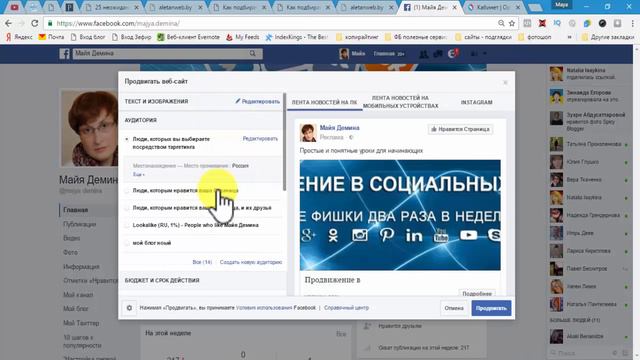Click the Facebook search magnifier icon
This screenshot has width=640, height=360.
pos(253,53)
